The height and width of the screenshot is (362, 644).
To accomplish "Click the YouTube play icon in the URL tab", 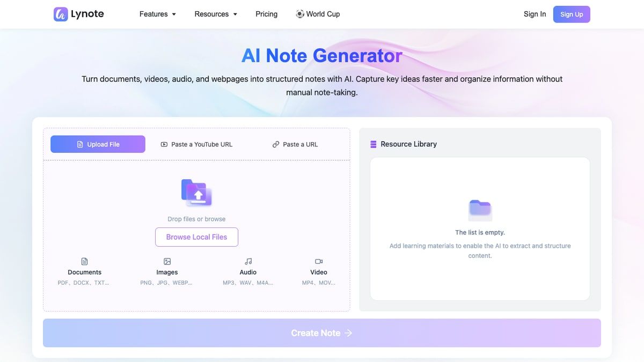I will tap(164, 144).
